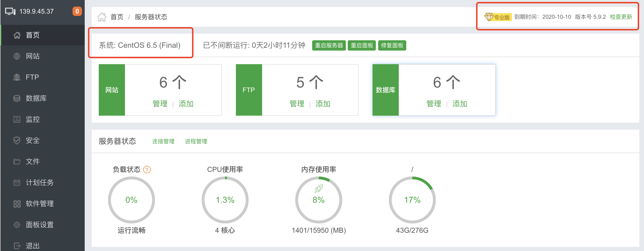Switch to the 连接管理 tab
This screenshot has width=644, height=251.
tap(163, 141)
